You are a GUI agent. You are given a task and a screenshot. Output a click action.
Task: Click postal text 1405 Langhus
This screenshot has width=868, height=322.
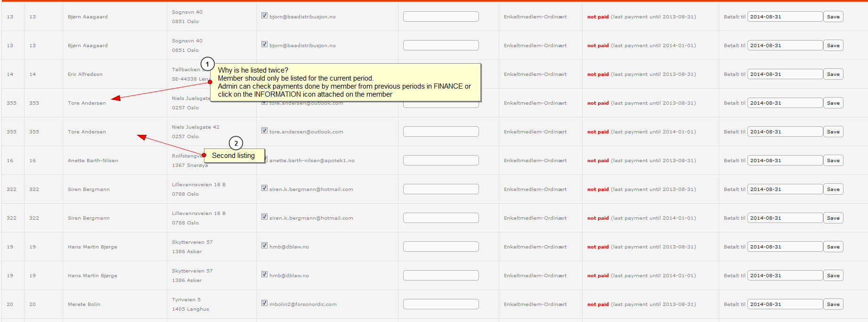190,309
